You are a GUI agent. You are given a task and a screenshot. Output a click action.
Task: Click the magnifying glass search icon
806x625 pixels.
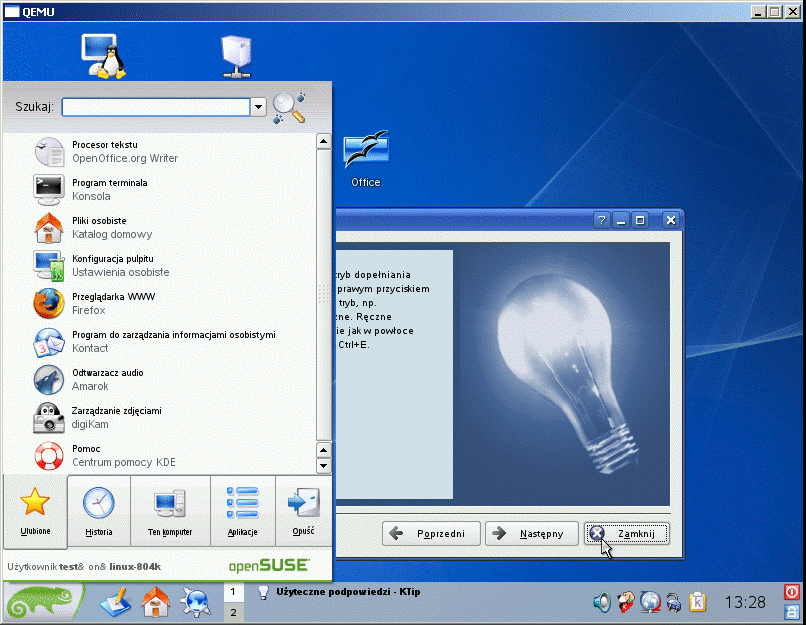click(288, 107)
